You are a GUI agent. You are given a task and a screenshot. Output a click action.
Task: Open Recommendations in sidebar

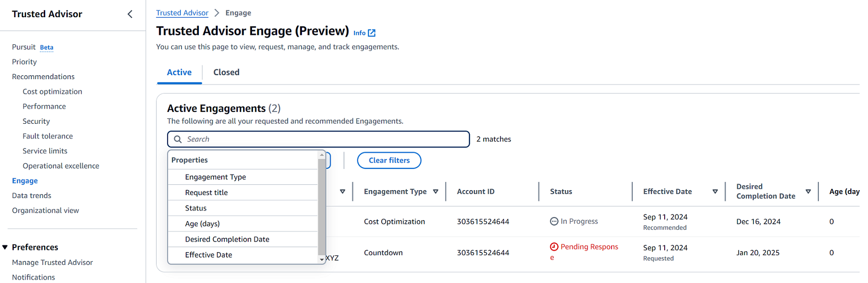point(43,77)
